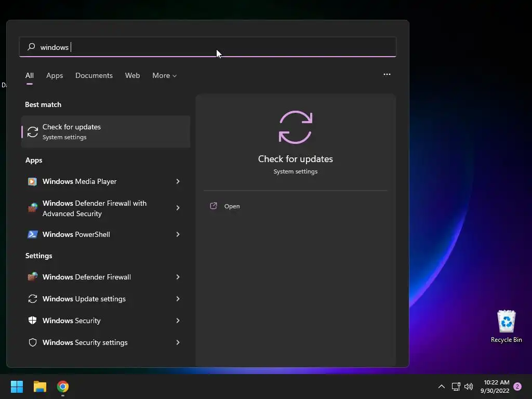Click the Windows Defender Firewall settings icon
This screenshot has height=399, width=532.
(x=33, y=277)
